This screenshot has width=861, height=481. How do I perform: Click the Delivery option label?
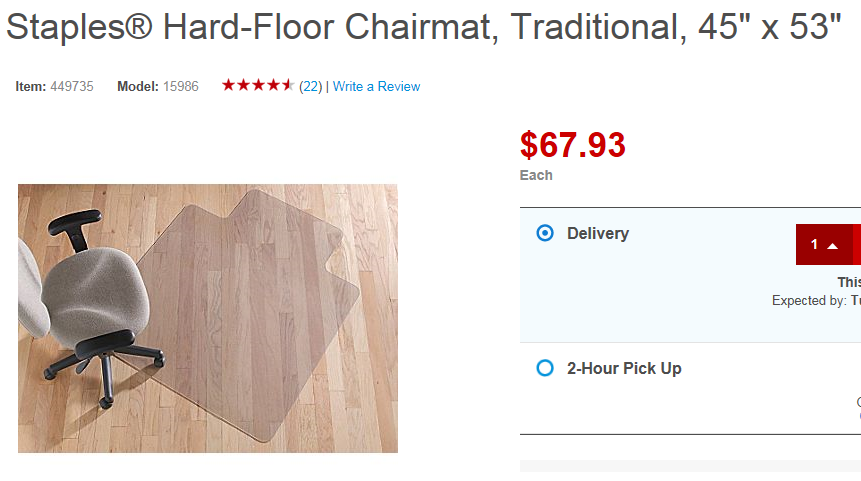pyautogui.click(x=598, y=233)
